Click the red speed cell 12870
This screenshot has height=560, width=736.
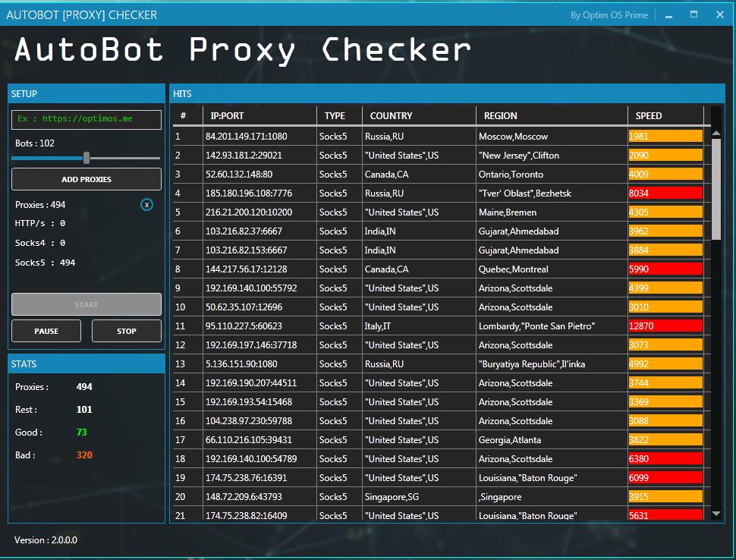coord(665,326)
